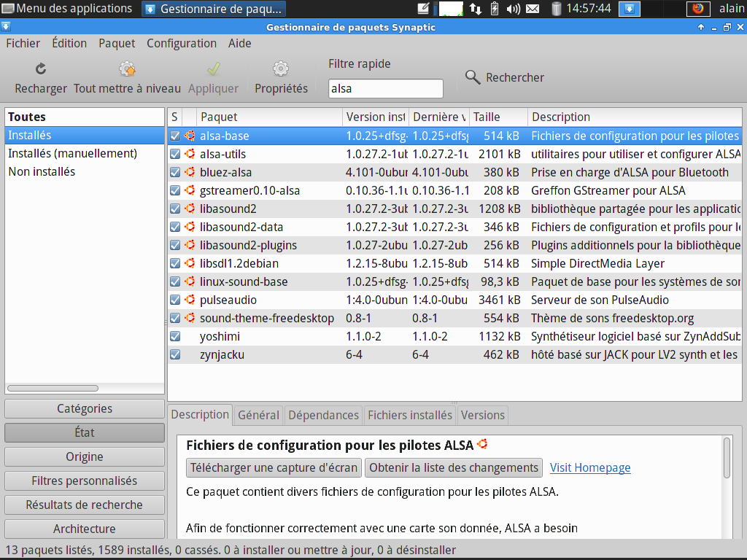Toggle status checkbox for alsa-base
747x560 pixels.
pos(175,136)
